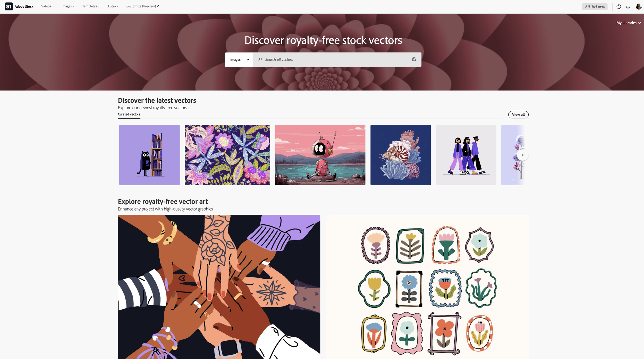
Task: Click the sparkle icon beside Customize (Preview)
Action: [158, 6]
